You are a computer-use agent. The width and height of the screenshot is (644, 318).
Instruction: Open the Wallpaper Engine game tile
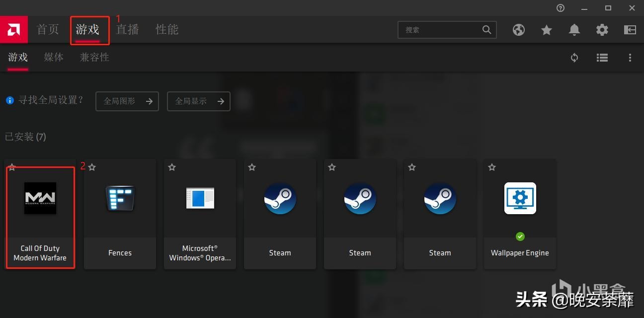[520, 214]
